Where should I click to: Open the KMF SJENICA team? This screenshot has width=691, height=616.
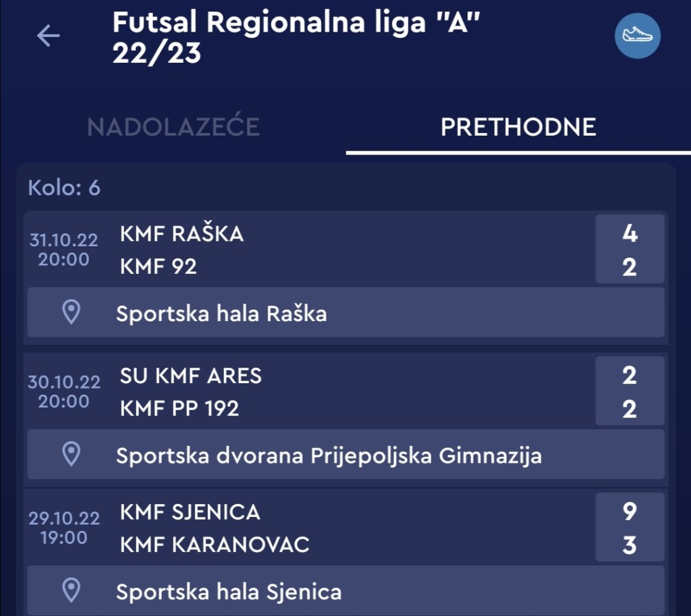(x=190, y=512)
